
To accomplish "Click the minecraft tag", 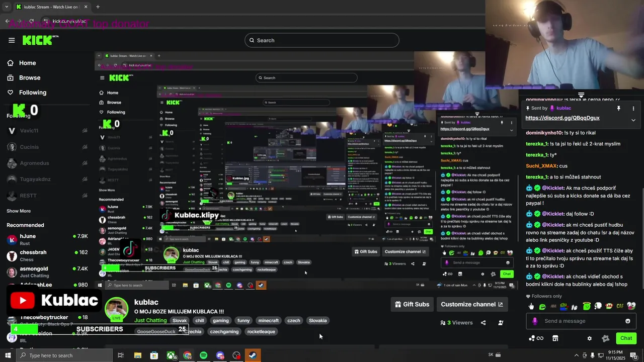I will pos(268,321).
